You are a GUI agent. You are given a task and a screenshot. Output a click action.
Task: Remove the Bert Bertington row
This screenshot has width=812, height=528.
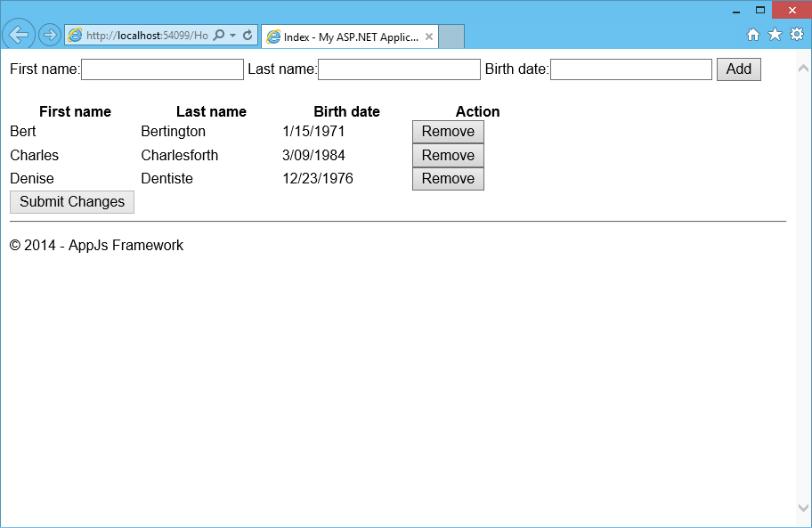(x=448, y=132)
